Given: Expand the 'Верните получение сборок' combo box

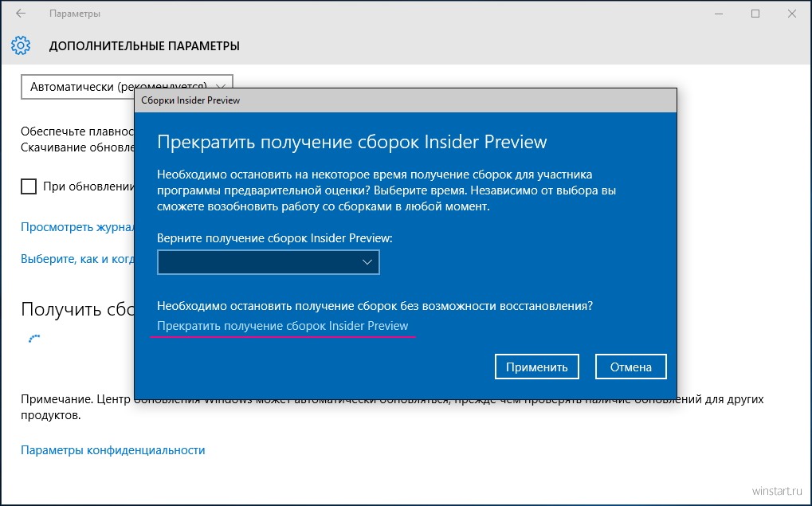Looking at the screenshot, I should tap(269, 262).
